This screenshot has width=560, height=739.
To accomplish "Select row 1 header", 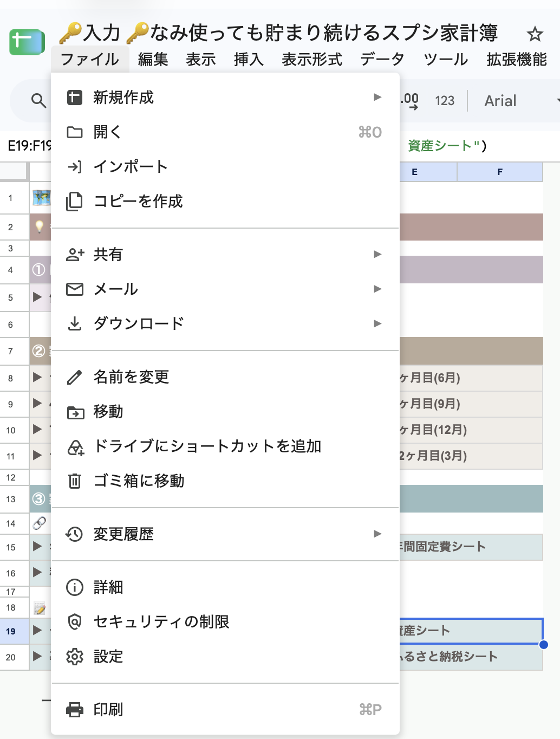I will click(14, 198).
